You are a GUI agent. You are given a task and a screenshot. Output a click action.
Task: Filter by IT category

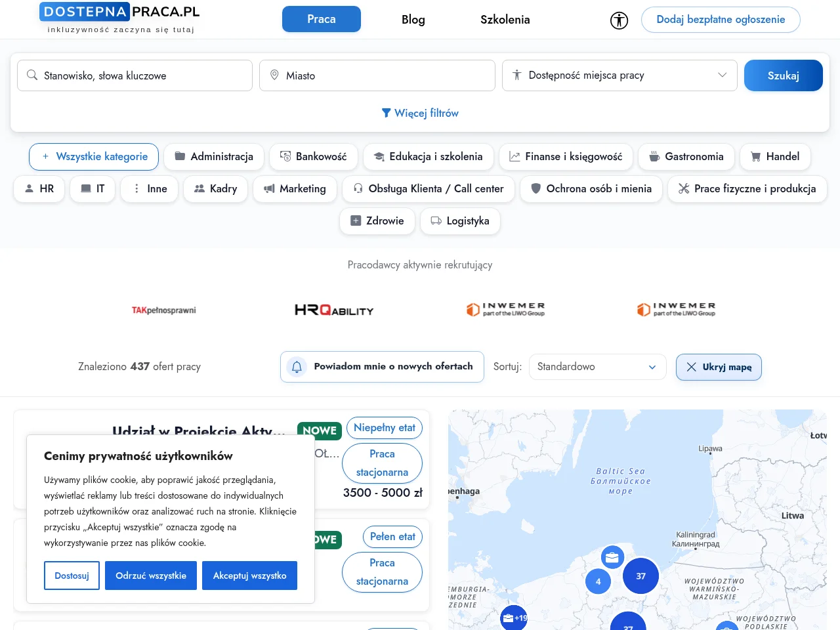93,188
